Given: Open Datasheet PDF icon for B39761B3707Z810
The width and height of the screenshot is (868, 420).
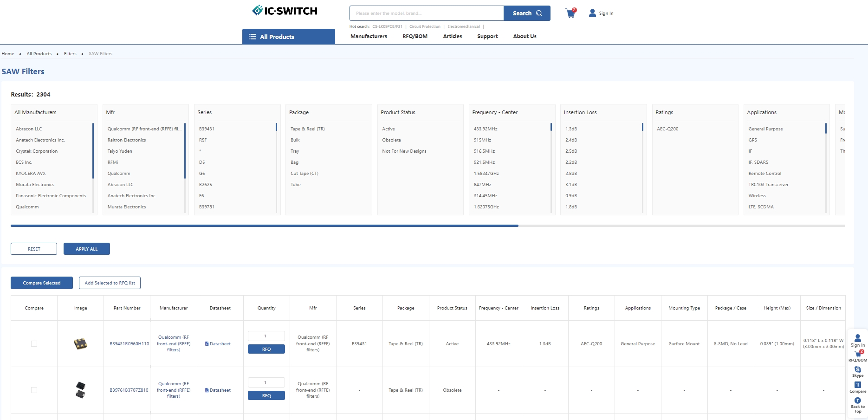Looking at the screenshot, I should 207,390.
